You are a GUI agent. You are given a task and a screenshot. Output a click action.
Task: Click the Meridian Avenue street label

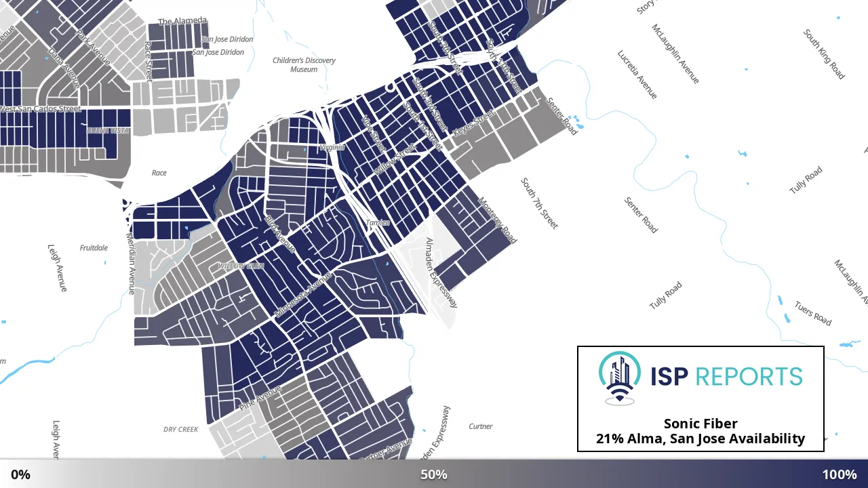click(x=132, y=264)
